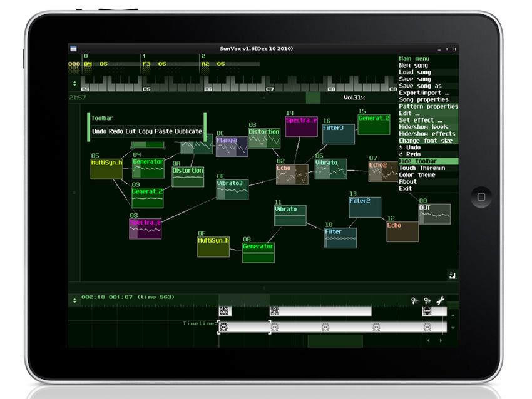This screenshot has height=399, width=532.
Task: Expand the Color theme options
Action: pos(416,175)
